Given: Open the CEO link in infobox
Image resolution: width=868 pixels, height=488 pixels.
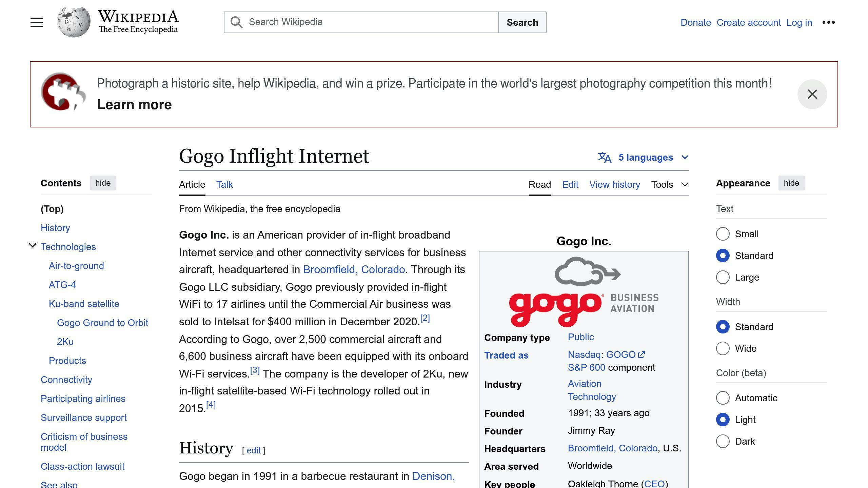Looking at the screenshot, I should pyautogui.click(x=654, y=483).
